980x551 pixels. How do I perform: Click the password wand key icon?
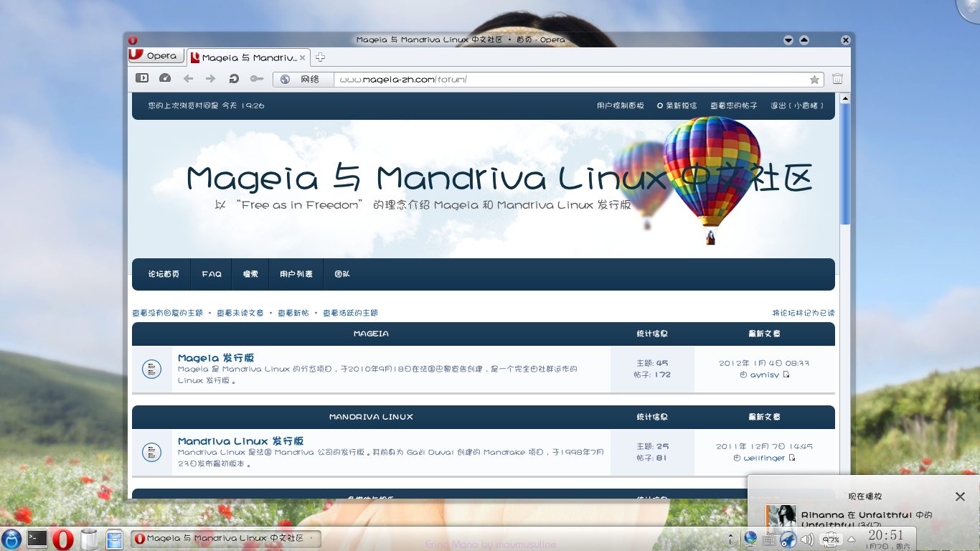click(257, 79)
